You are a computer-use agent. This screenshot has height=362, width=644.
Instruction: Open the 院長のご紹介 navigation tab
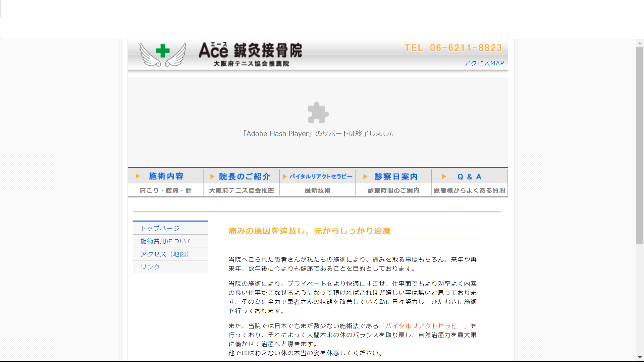[241, 176]
